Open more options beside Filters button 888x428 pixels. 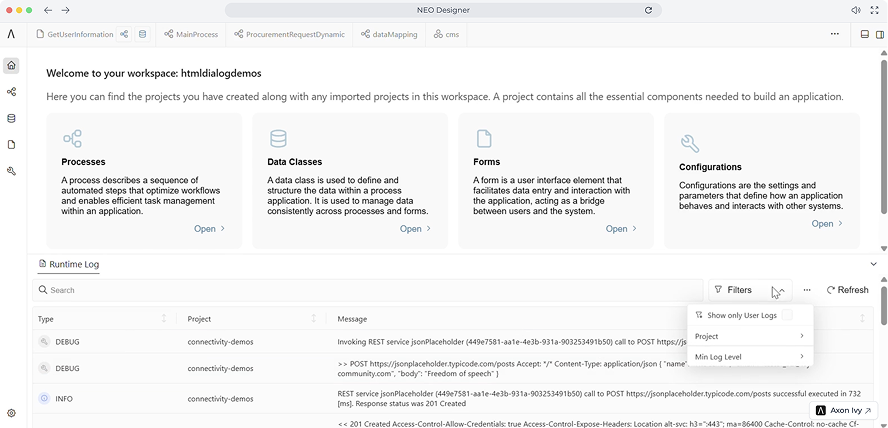click(807, 290)
